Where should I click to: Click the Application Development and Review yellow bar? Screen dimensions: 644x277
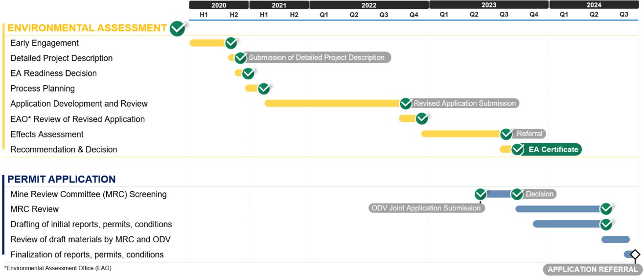[332, 104]
